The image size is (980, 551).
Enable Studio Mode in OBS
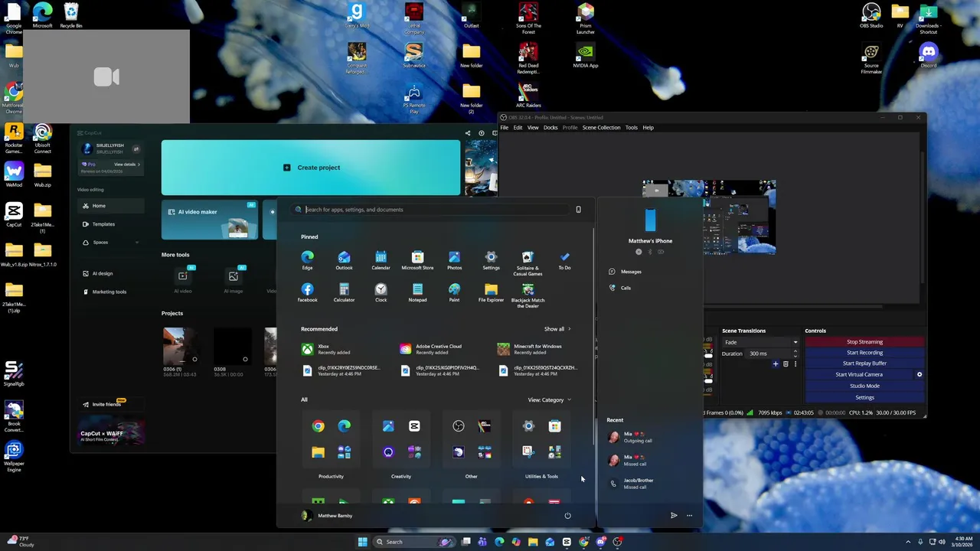864,386
